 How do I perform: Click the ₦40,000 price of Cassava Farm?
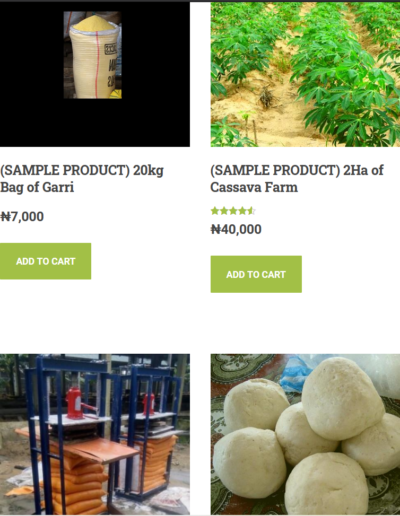(x=236, y=229)
